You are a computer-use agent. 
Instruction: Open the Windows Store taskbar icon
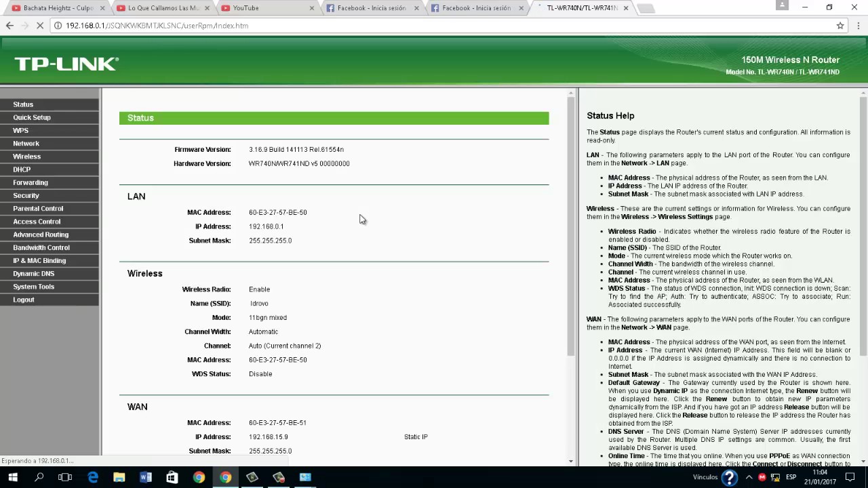172,477
